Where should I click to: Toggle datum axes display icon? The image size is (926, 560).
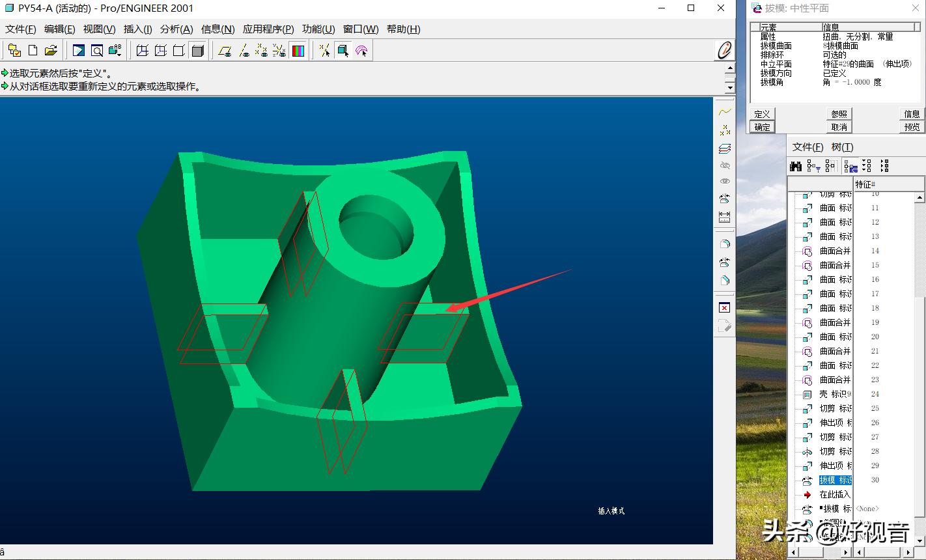(244, 51)
